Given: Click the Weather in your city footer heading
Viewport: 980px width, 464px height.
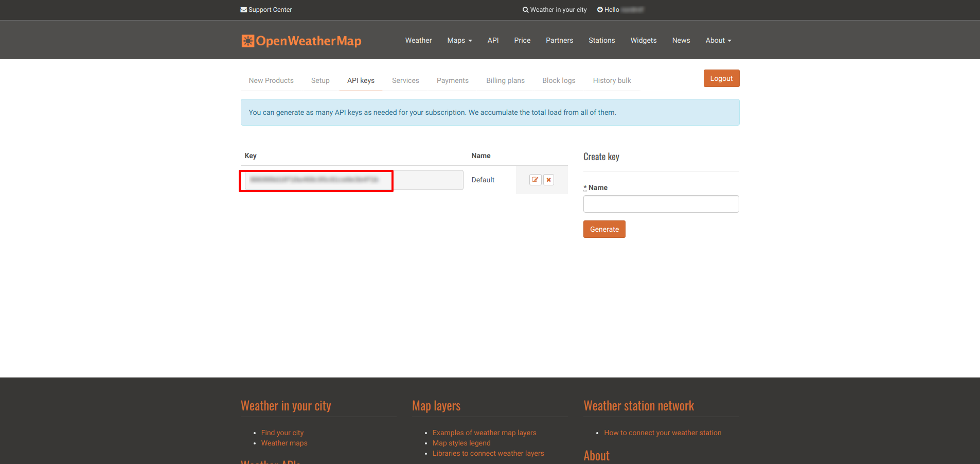Looking at the screenshot, I should [286, 406].
